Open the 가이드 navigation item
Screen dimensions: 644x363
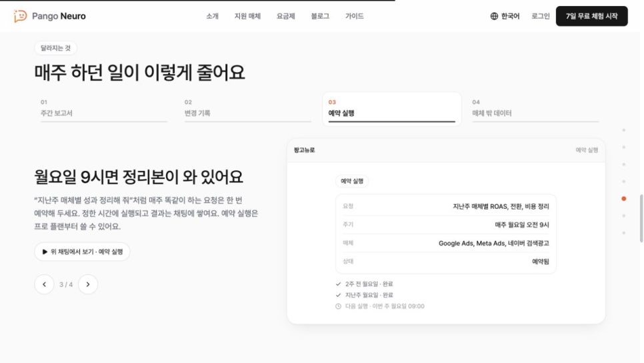(x=355, y=16)
